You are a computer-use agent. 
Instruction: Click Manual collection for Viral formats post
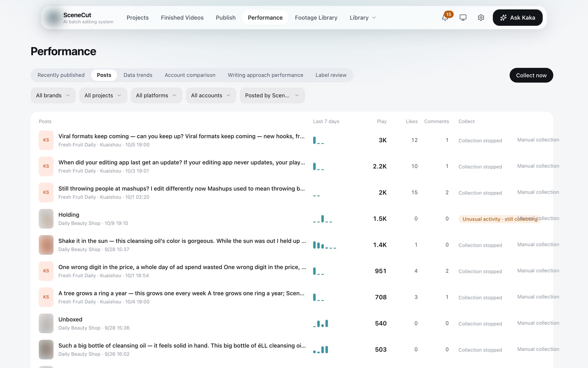pos(538,140)
